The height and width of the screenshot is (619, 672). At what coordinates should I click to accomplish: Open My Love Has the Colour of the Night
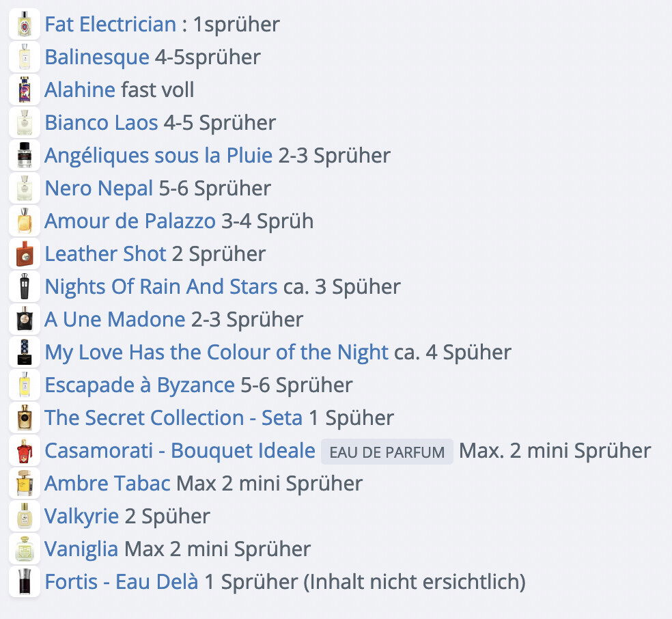[x=216, y=353]
